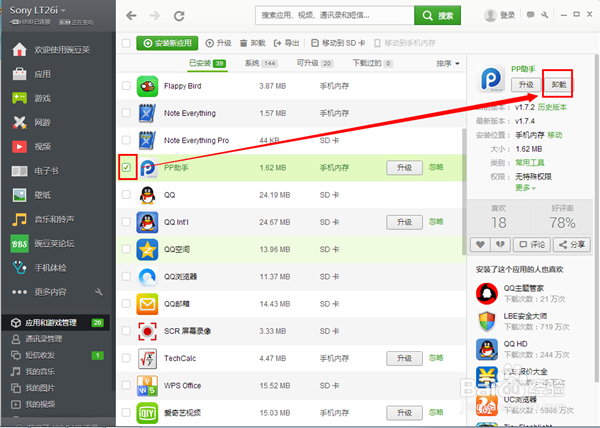
Task: Click the 爱奇艺视频 green app icon
Action: point(147,413)
